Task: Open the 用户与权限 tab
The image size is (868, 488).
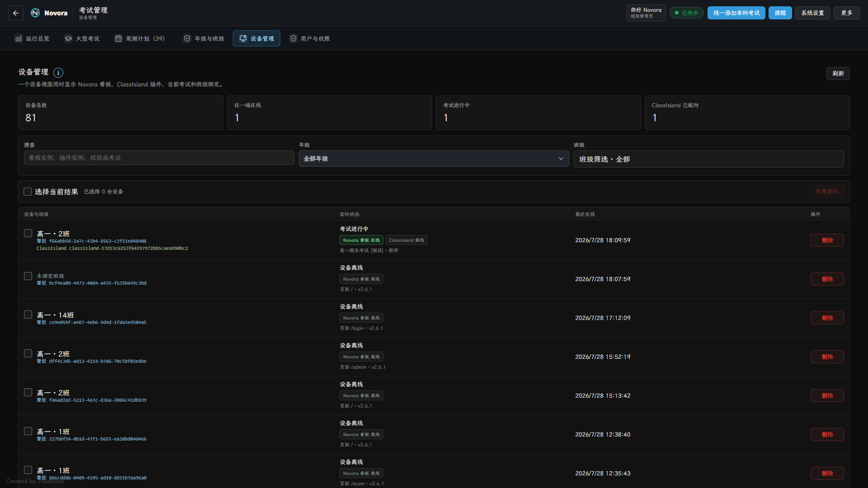Action: [310, 39]
